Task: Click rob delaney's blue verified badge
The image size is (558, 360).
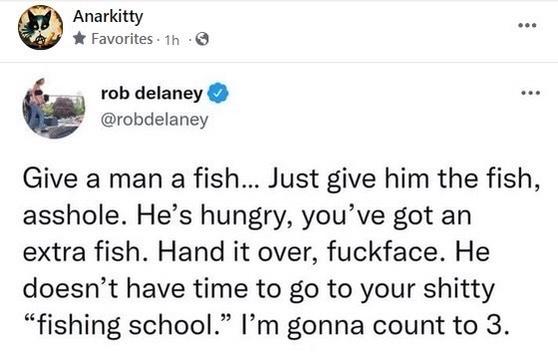Action: coord(218,93)
